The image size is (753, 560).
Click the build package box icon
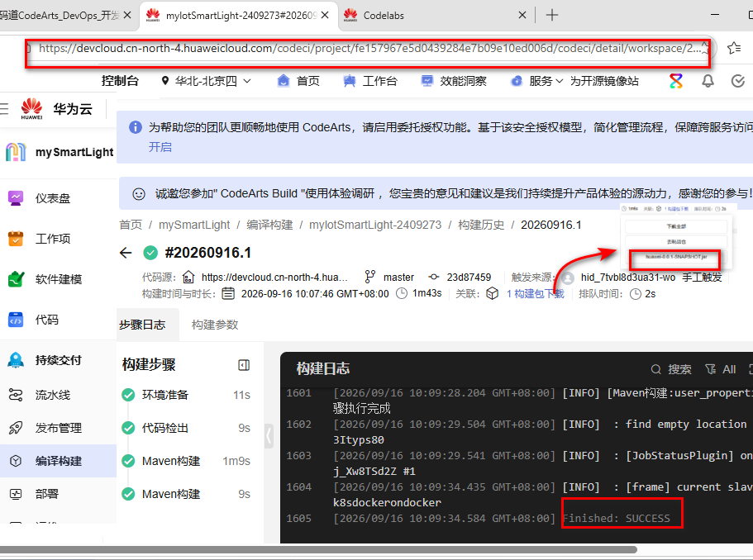(493, 294)
